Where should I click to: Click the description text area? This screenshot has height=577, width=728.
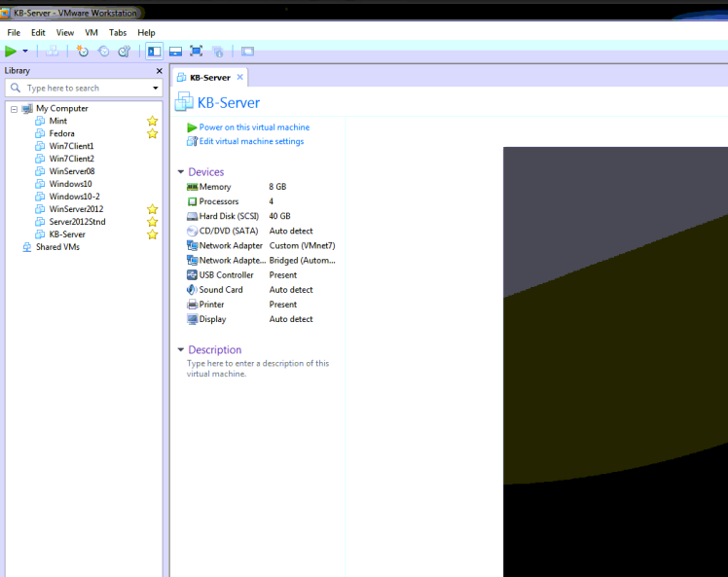point(258,369)
